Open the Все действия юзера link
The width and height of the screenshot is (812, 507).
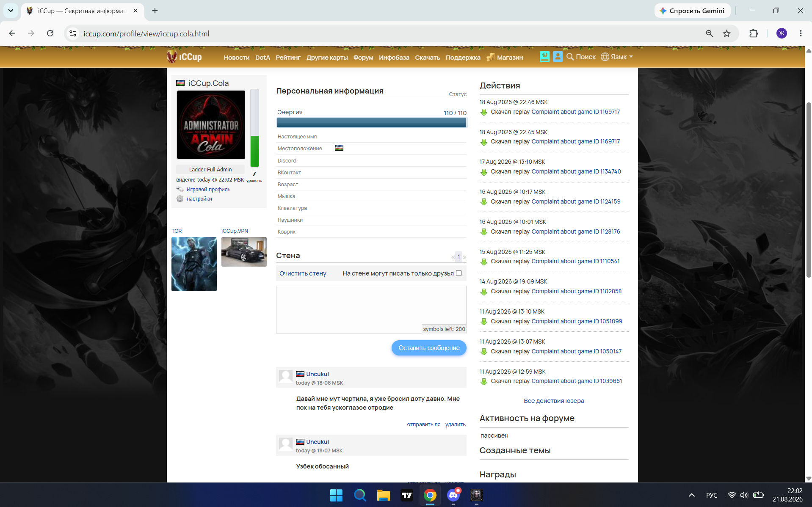pos(554,401)
